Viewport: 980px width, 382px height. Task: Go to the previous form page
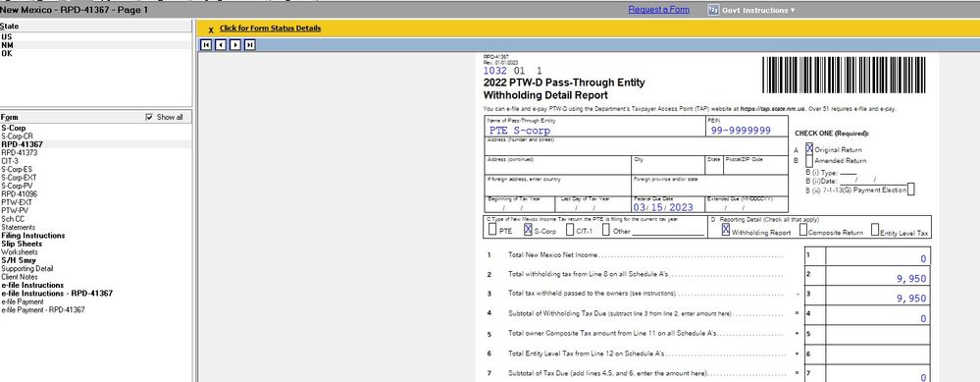[220, 44]
